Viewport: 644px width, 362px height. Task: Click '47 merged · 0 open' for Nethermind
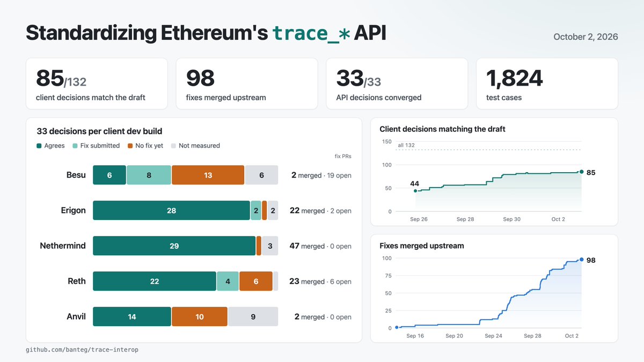click(320, 246)
